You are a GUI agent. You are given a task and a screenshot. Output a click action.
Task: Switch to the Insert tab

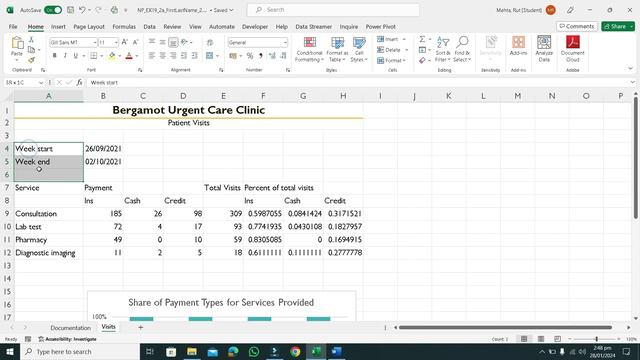(x=58, y=27)
